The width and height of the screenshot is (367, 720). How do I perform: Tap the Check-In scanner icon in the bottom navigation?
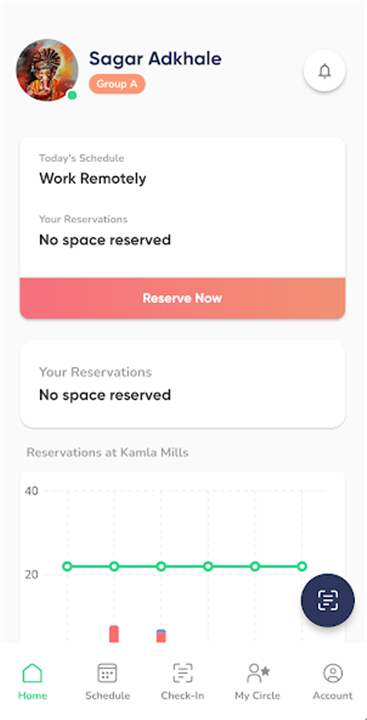(x=182, y=673)
